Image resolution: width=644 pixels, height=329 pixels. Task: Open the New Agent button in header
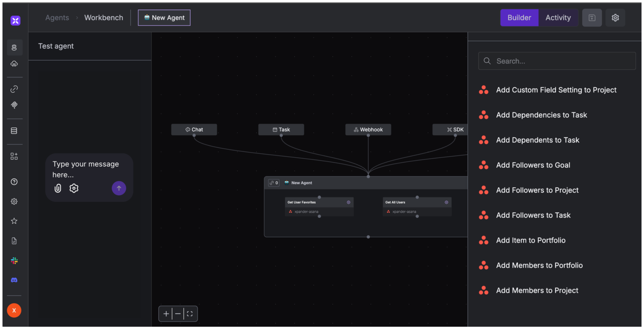[164, 18]
